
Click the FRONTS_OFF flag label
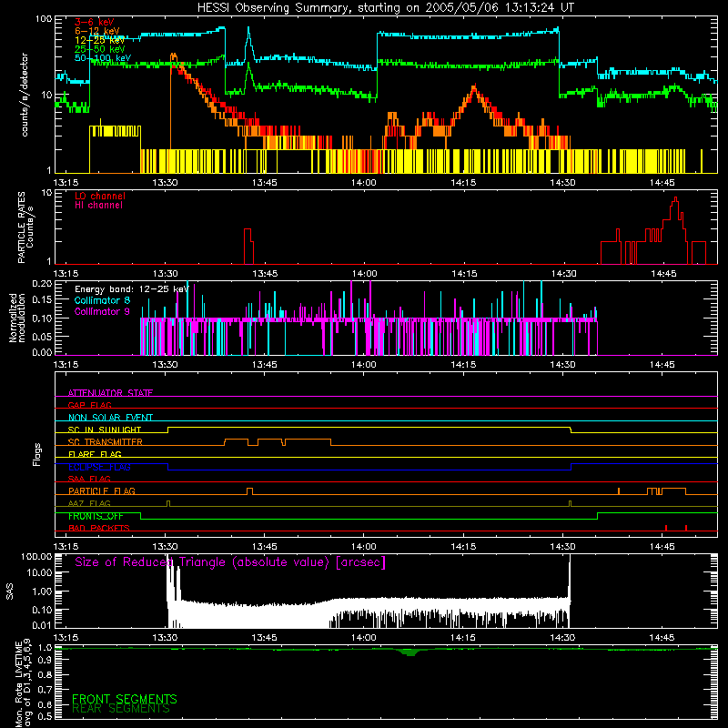(96, 516)
